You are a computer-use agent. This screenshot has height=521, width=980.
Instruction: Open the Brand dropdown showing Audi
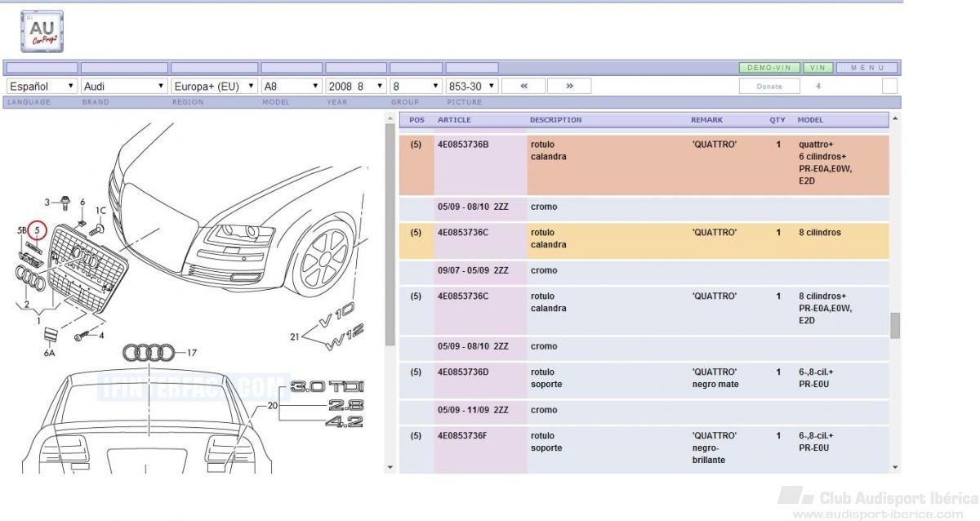click(124, 86)
